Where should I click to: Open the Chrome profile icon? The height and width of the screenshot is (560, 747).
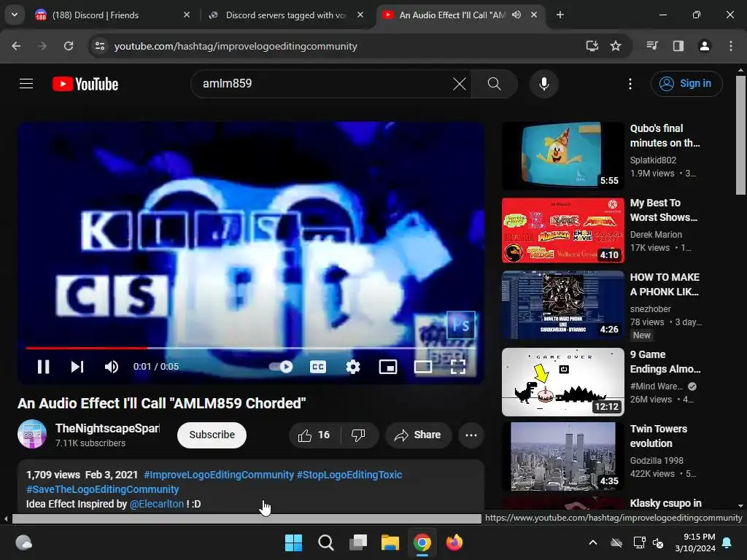tap(704, 46)
